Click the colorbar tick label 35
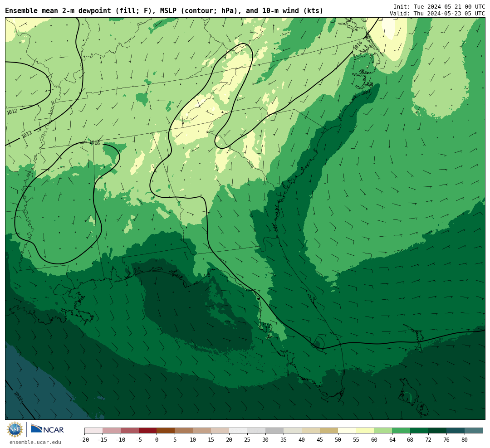This screenshot has width=490, height=448. [x=284, y=440]
